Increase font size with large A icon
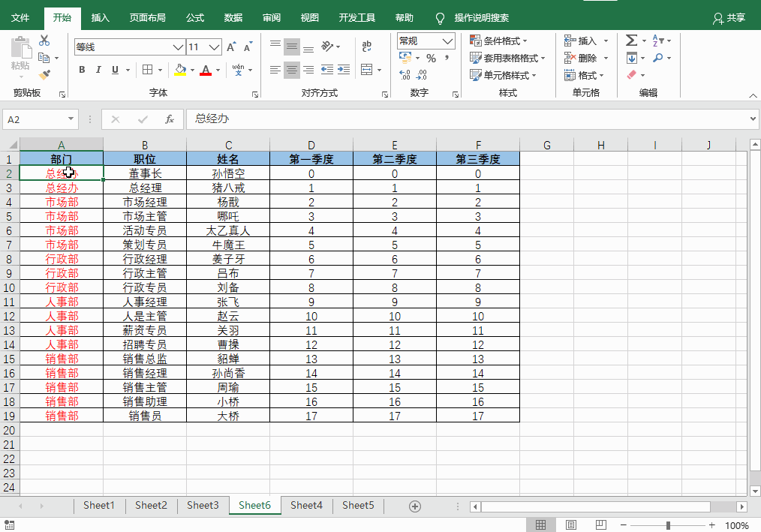 231,47
